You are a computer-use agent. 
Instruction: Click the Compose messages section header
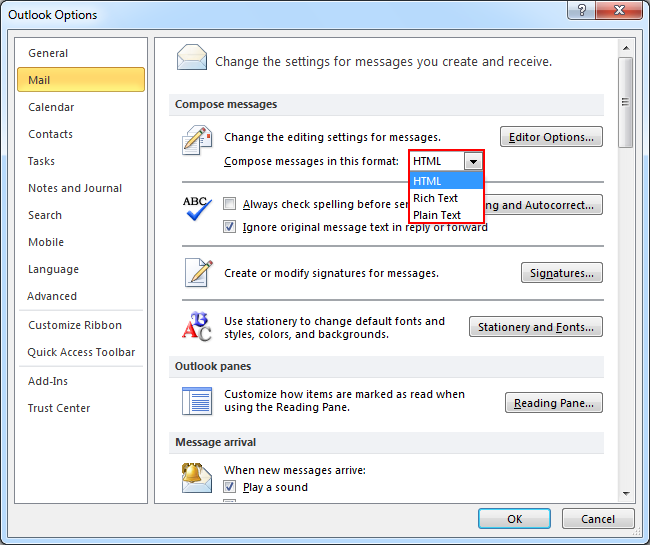(386, 104)
